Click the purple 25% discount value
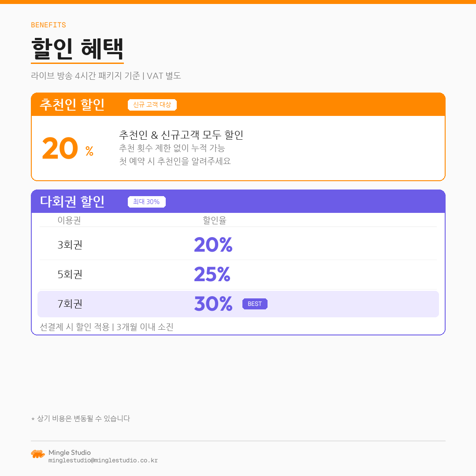Viewport: 476px width, 476px height. coord(212,275)
